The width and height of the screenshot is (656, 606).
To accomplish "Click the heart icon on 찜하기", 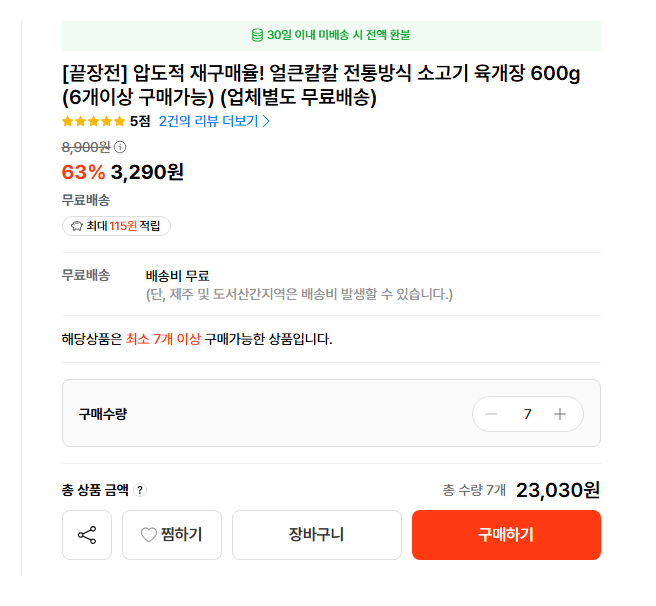I will click(x=148, y=535).
